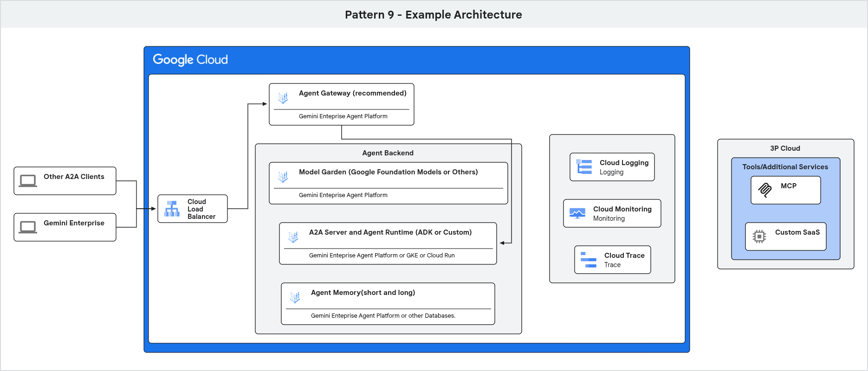Select the 'Gemini Enterprise' client label
Viewport: 868px width, 371px height.
(x=74, y=223)
